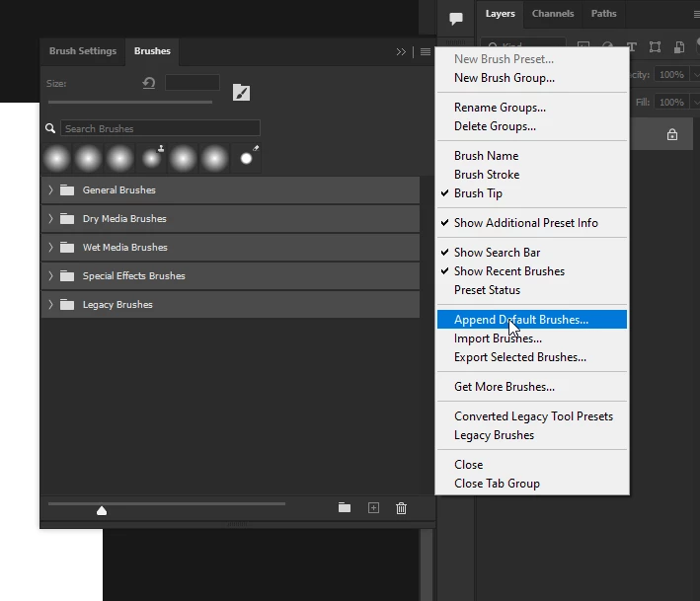Expand the Dry Media Brushes group
This screenshot has width=700, height=601.
tap(50, 219)
